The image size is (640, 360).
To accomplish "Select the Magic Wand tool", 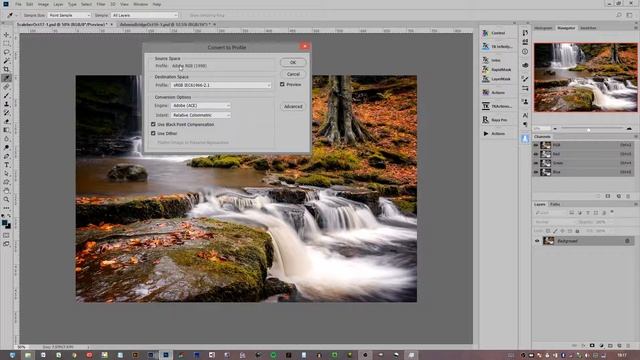I will pyautogui.click(x=6, y=61).
